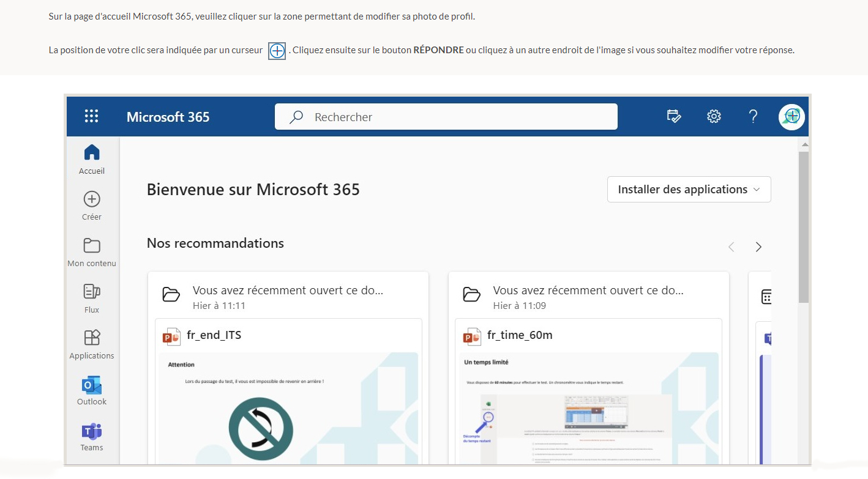Open the fr_time_60m file name
Viewport: 868px width, 479px height.
point(520,335)
